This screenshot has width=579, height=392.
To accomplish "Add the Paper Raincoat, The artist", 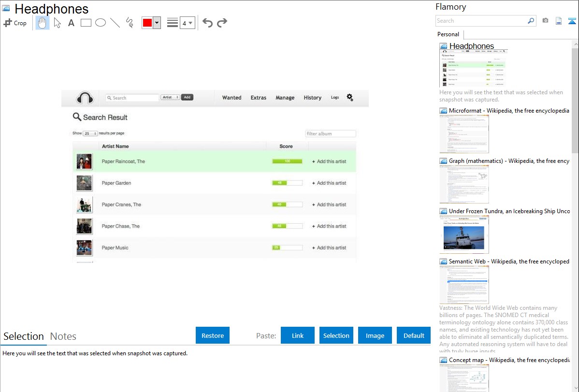I will [329, 161].
